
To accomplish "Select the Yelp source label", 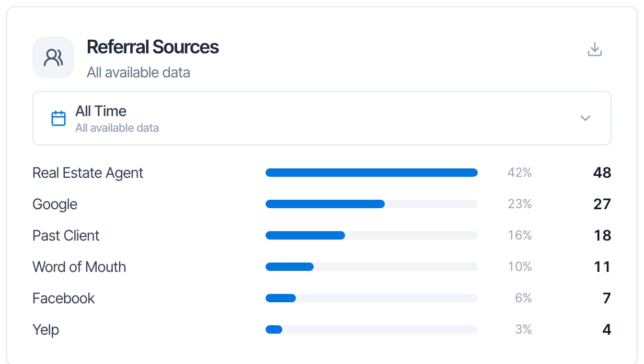I will (x=46, y=330).
